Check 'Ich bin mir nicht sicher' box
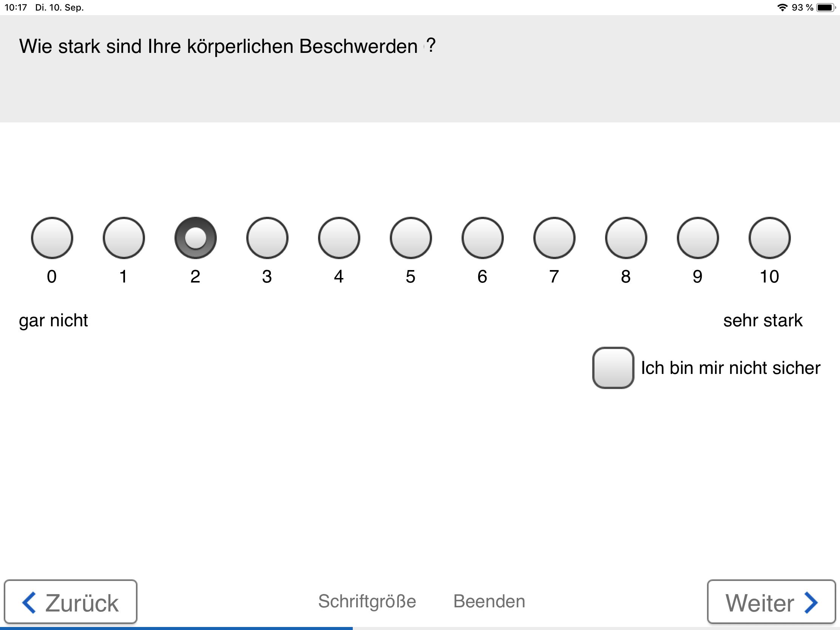Viewport: 840px width, 630px height. 613,368
